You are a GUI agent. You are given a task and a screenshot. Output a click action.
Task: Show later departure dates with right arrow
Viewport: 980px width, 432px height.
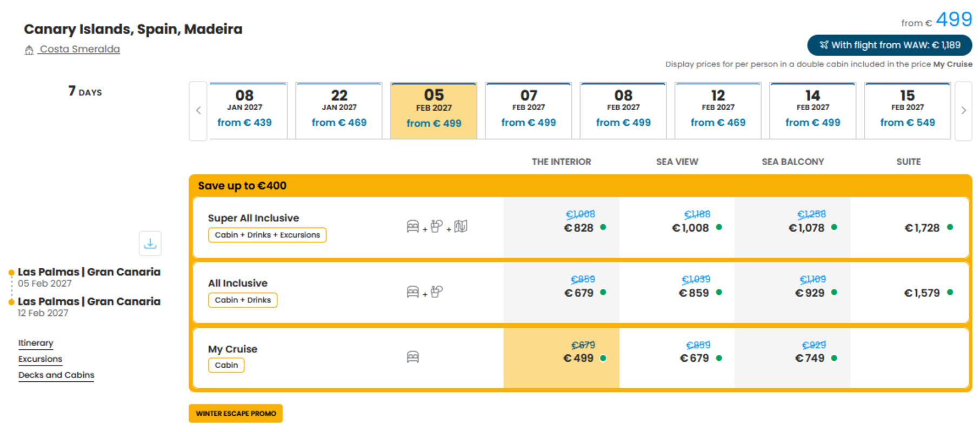[964, 111]
